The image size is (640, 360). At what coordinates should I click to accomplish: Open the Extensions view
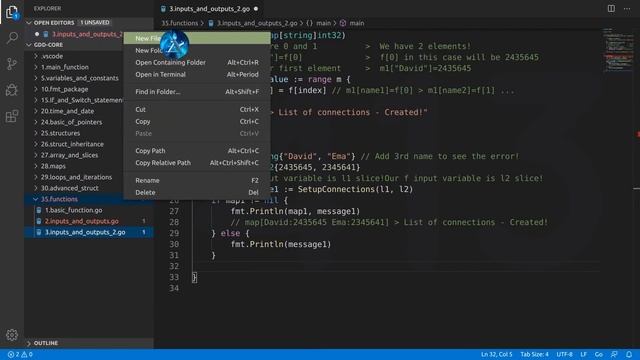[x=12, y=116]
